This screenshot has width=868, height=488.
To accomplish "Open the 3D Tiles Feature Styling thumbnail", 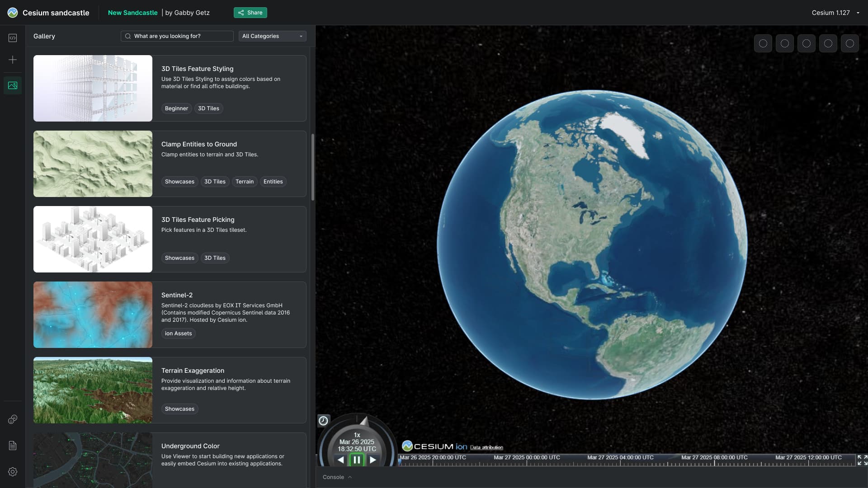I will (x=93, y=88).
